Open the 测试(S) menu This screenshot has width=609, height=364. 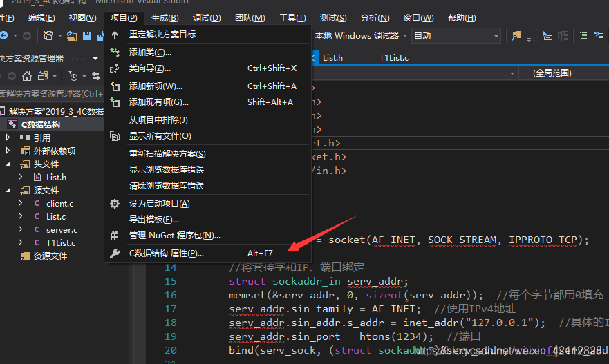tap(333, 18)
